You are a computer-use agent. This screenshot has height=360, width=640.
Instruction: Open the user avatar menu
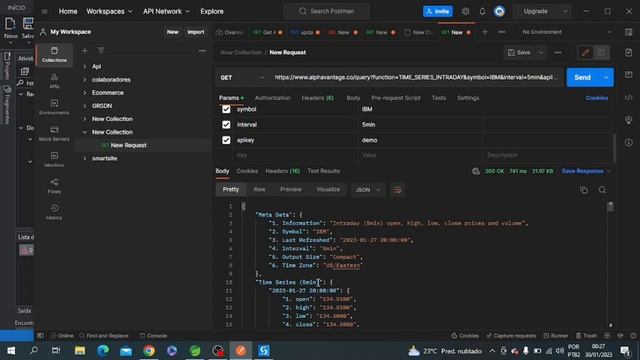(499, 11)
